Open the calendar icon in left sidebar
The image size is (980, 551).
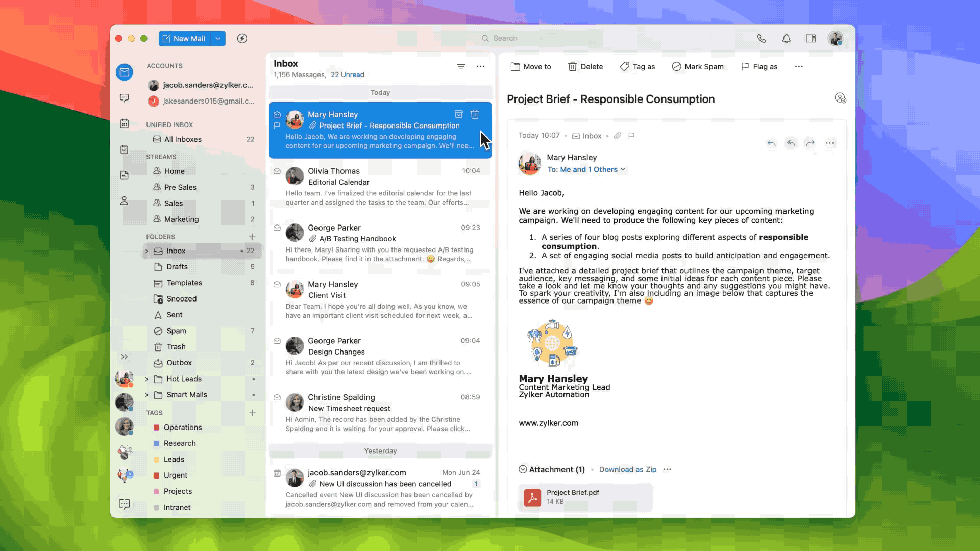tap(125, 123)
